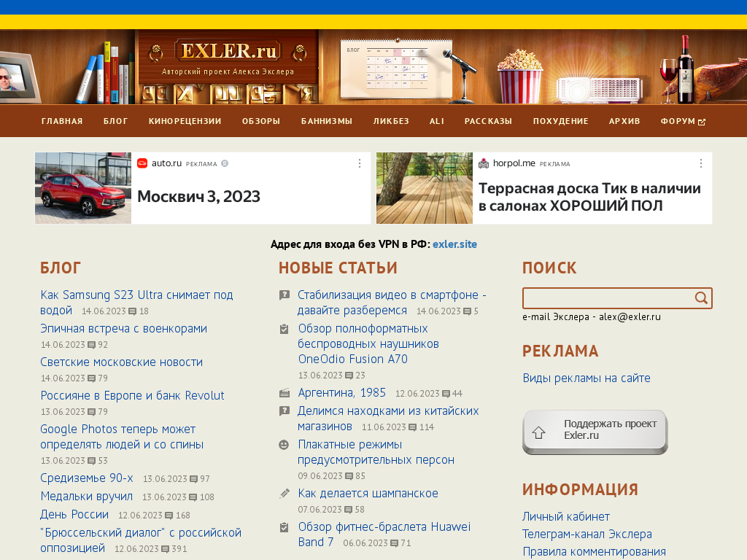Viewport: 747px width, 560px height.
Task: Click the Поддержать проект Exler.ru button
Action: [595, 432]
